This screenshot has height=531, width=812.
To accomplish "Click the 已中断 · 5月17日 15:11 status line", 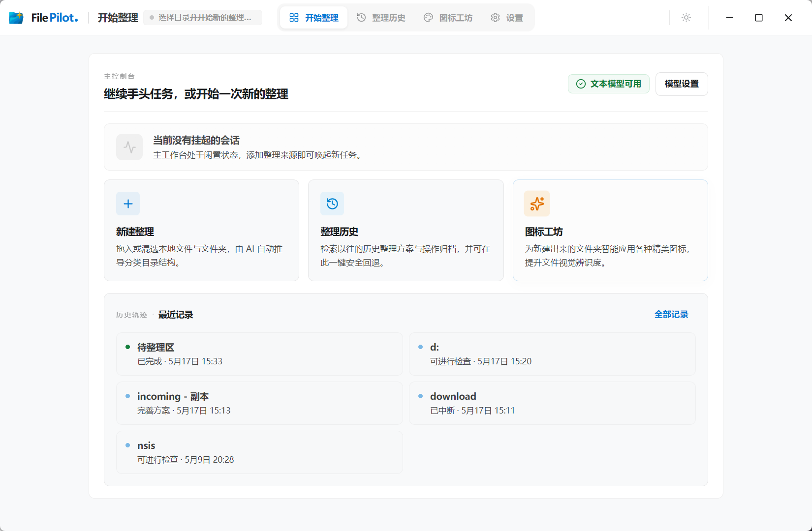I will point(472,411).
